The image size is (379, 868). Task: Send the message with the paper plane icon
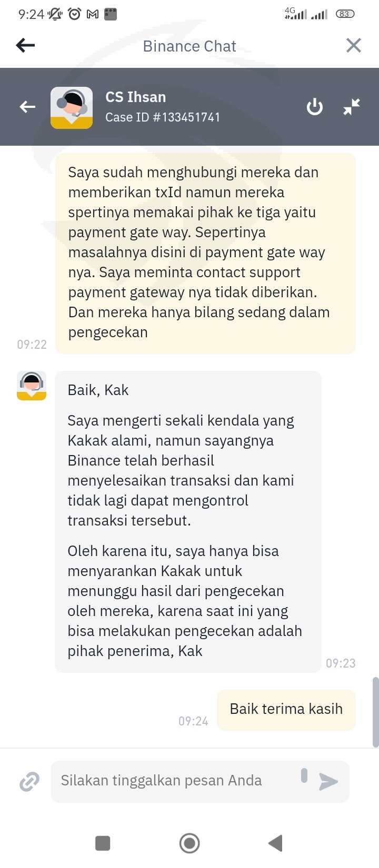pos(328,782)
